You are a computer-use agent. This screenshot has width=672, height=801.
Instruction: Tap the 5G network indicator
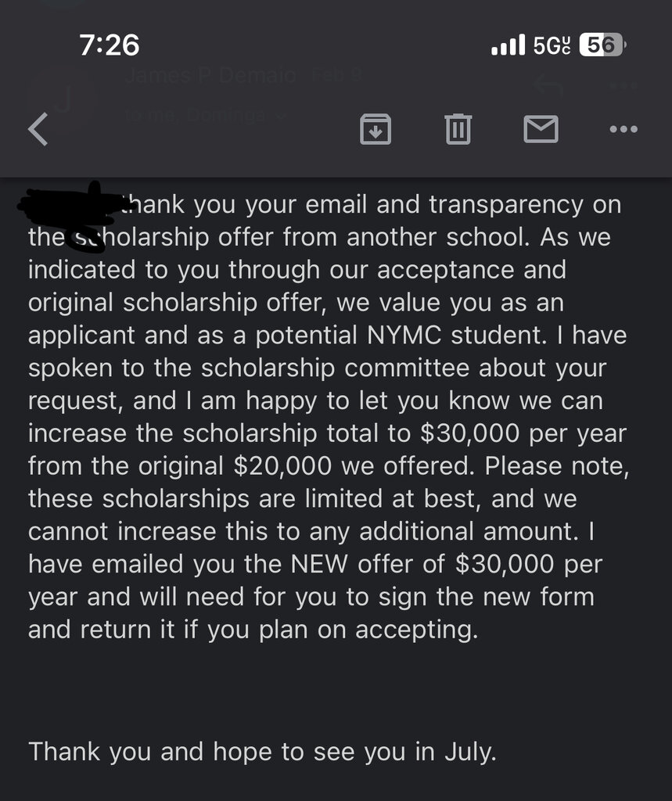(x=552, y=45)
